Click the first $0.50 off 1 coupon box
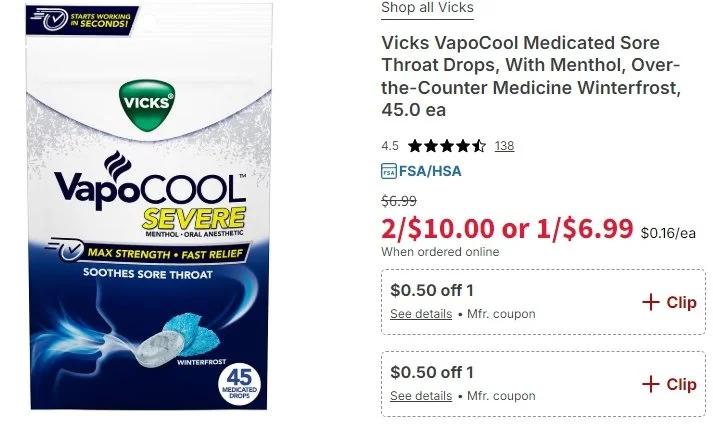 pos(543,302)
